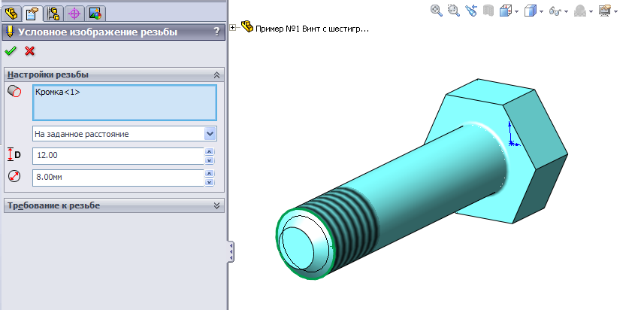Click Zoom to Fit tool
The height and width of the screenshot is (310, 644).
click(x=436, y=11)
